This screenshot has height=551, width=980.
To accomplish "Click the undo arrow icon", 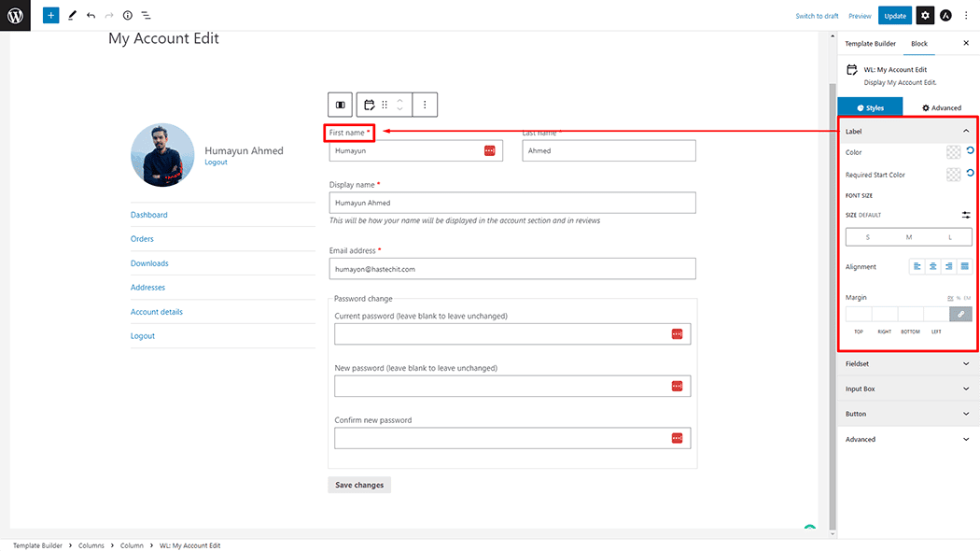I will point(91,16).
